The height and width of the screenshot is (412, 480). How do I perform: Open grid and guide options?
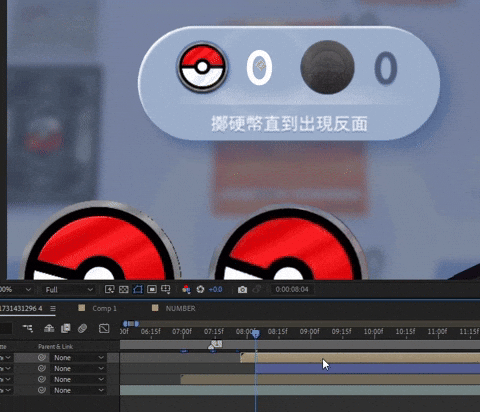pyautogui.click(x=166, y=289)
